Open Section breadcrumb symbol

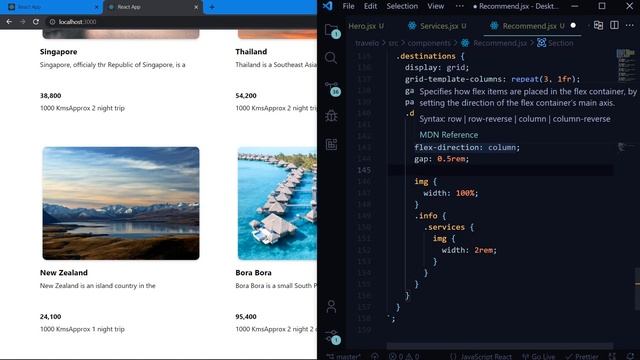tap(556, 43)
